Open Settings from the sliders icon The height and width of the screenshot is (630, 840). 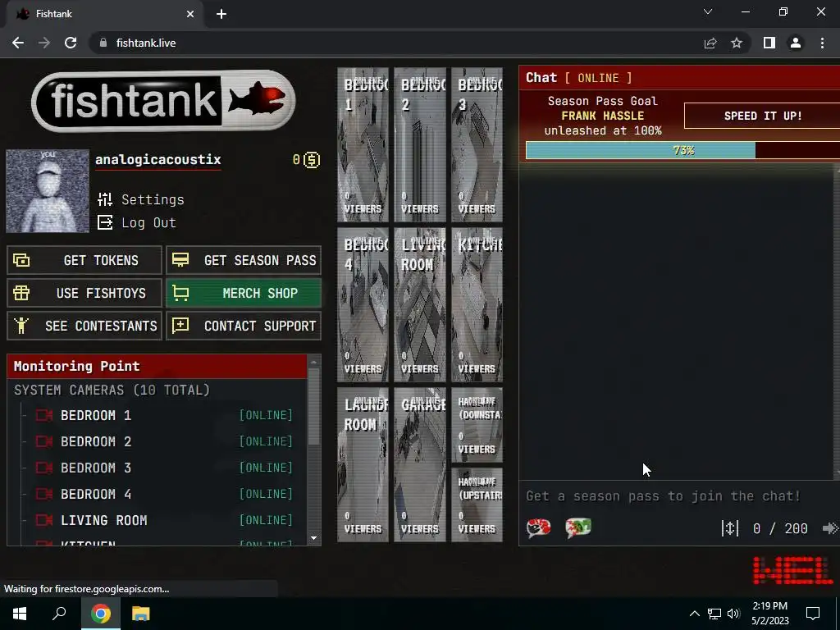coord(105,199)
